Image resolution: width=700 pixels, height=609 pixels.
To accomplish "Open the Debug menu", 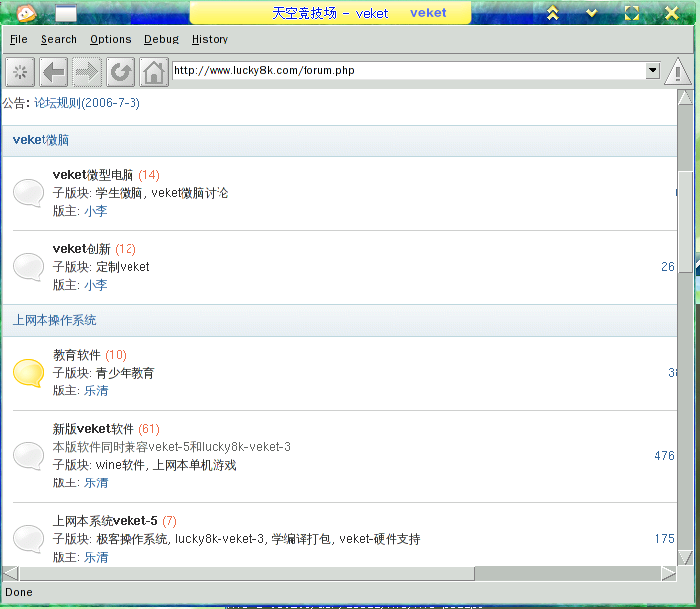I will point(161,39).
